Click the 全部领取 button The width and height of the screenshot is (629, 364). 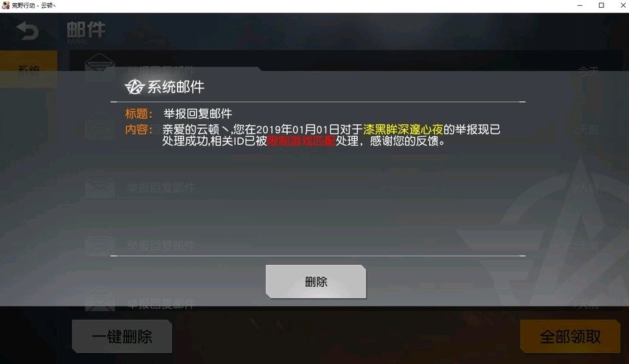570,337
